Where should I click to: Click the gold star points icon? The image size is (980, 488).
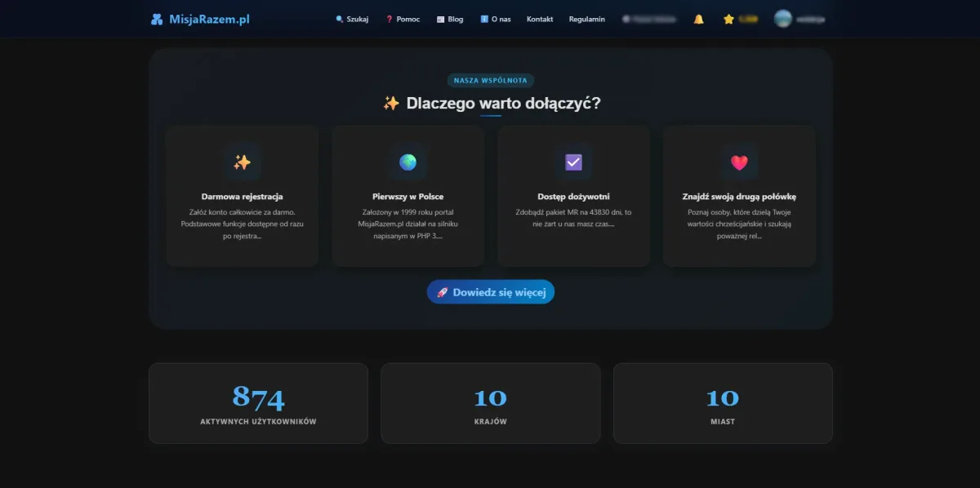[x=728, y=20]
